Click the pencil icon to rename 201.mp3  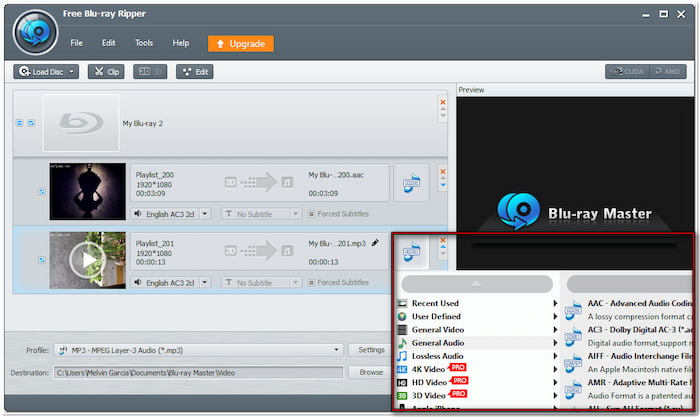tap(375, 243)
